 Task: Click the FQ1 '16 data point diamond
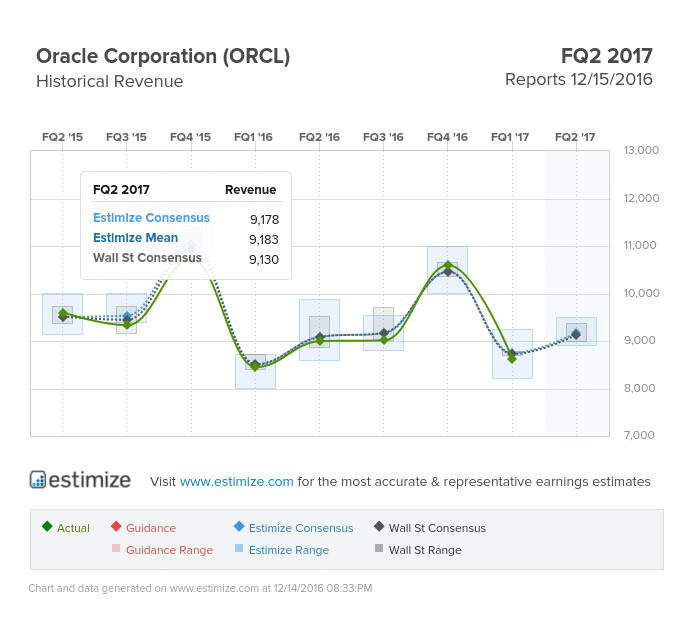click(x=256, y=367)
